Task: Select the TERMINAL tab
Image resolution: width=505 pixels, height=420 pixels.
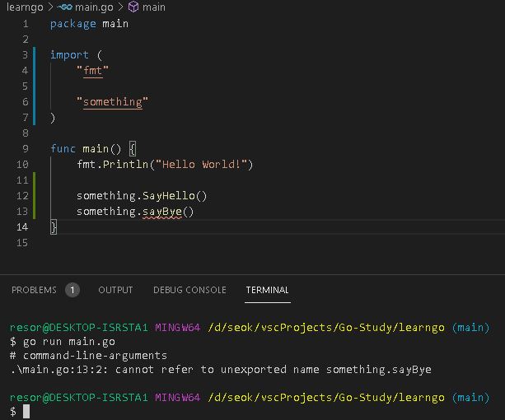Action: 267,290
